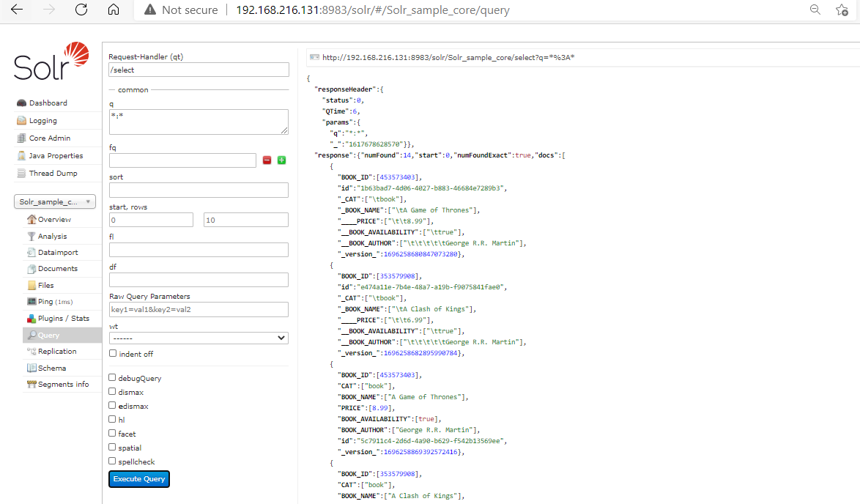
Task: Enable the edismax checkbox
Action: point(112,405)
